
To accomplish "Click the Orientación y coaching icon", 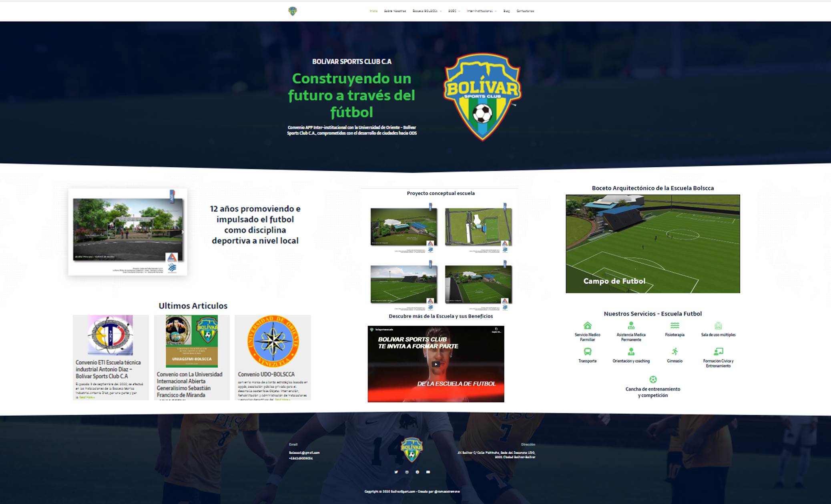I will tap(631, 351).
